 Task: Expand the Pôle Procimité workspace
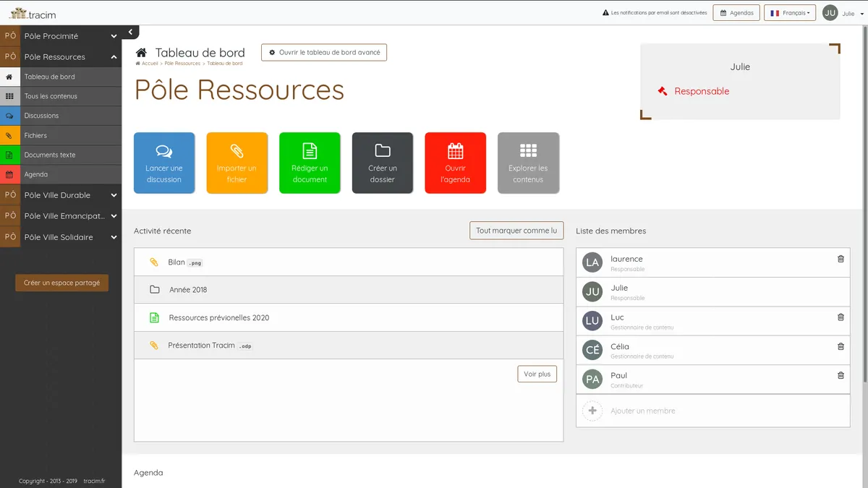click(x=114, y=36)
